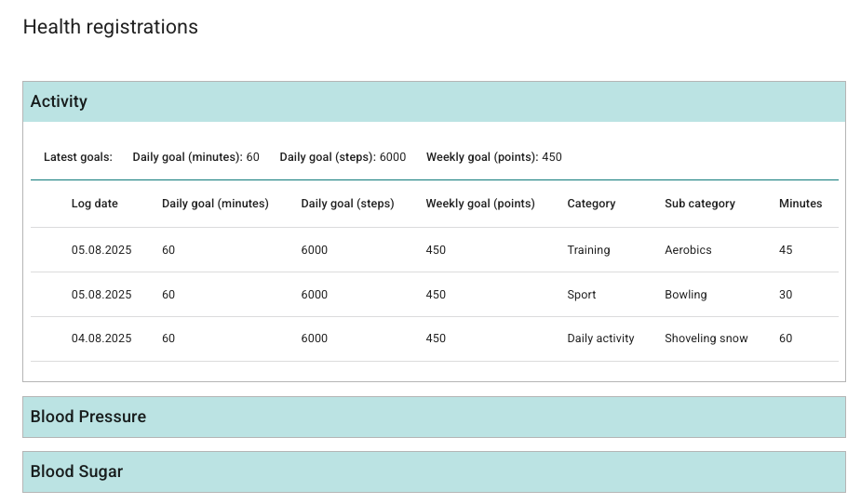Collapse the Activity section header

[x=434, y=101]
